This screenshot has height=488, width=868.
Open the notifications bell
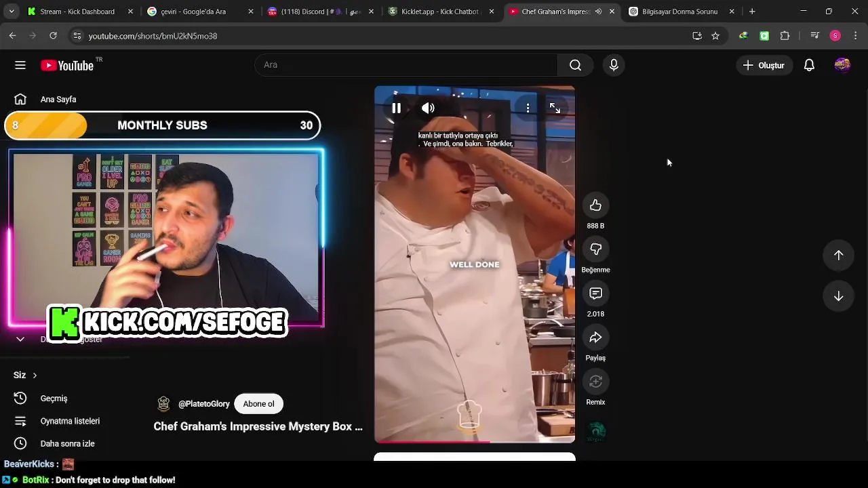click(x=809, y=65)
